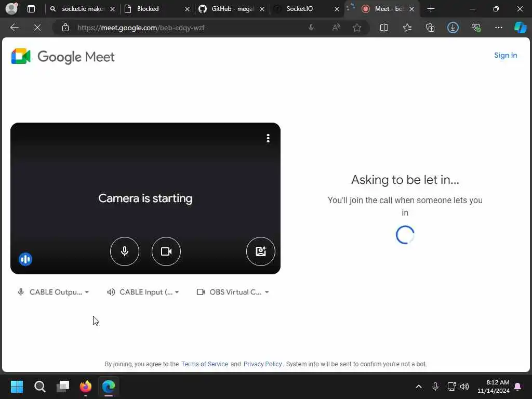The image size is (532, 399).
Task: Launch Firefox from the taskbar
Action: [x=86, y=386]
